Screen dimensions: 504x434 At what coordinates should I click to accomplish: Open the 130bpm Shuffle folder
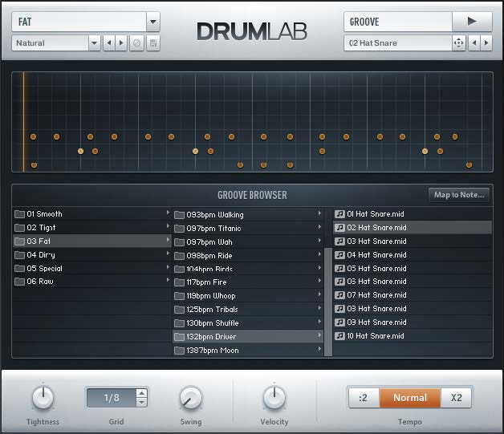coord(248,322)
